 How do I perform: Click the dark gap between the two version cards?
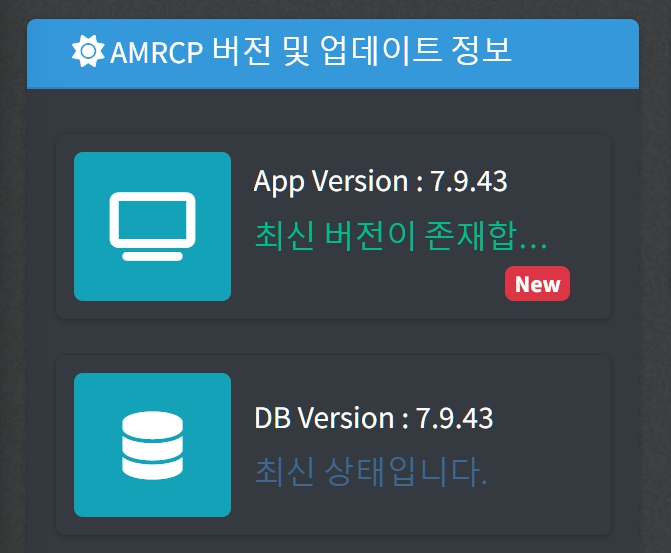tap(332, 337)
